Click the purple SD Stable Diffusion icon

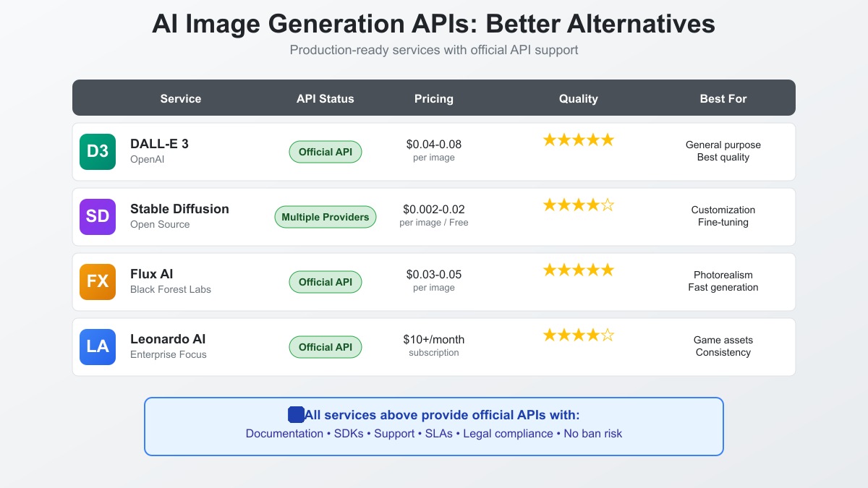click(x=98, y=217)
